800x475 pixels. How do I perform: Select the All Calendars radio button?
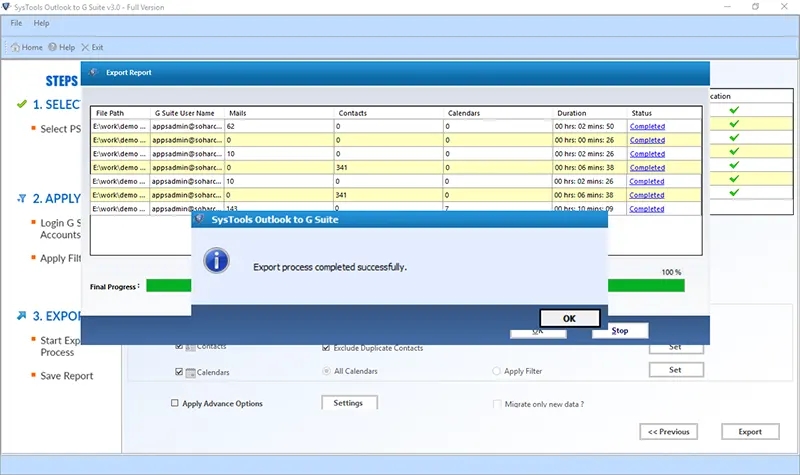327,371
